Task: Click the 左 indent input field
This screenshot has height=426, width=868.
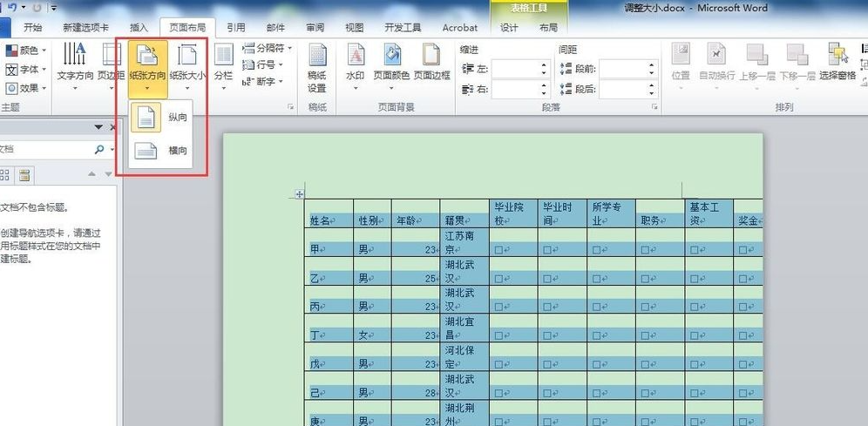Action: (x=516, y=69)
